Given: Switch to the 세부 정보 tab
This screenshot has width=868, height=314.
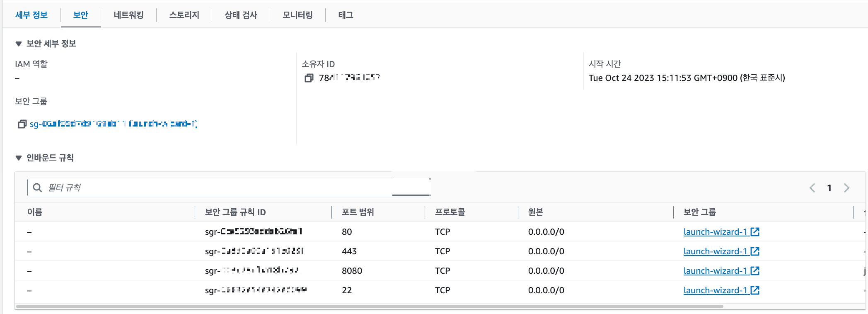Looking at the screenshot, I should [31, 15].
